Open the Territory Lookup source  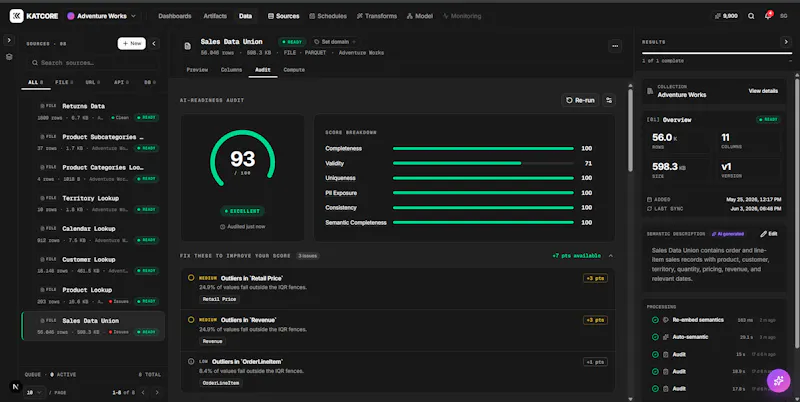pyautogui.click(x=93, y=203)
